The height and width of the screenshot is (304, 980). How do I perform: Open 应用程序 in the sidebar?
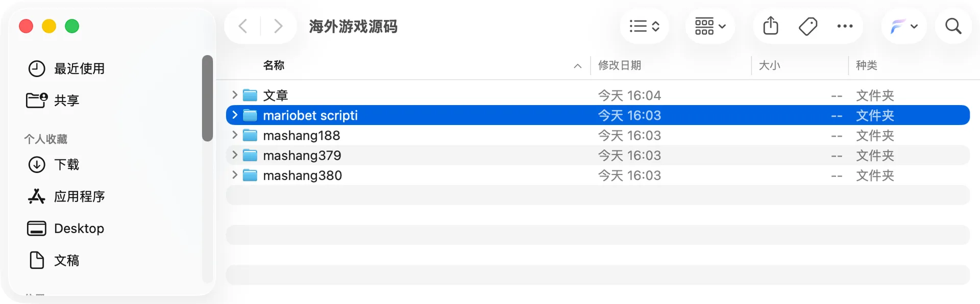(x=79, y=196)
